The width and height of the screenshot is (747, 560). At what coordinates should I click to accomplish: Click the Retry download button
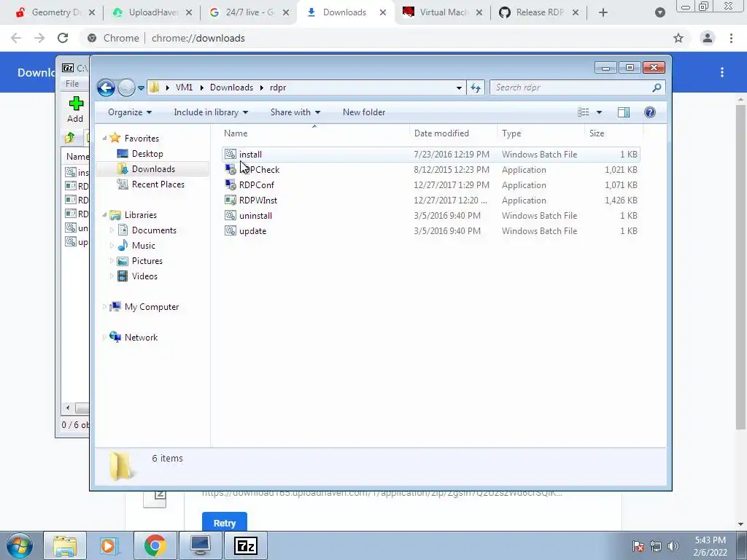(225, 523)
